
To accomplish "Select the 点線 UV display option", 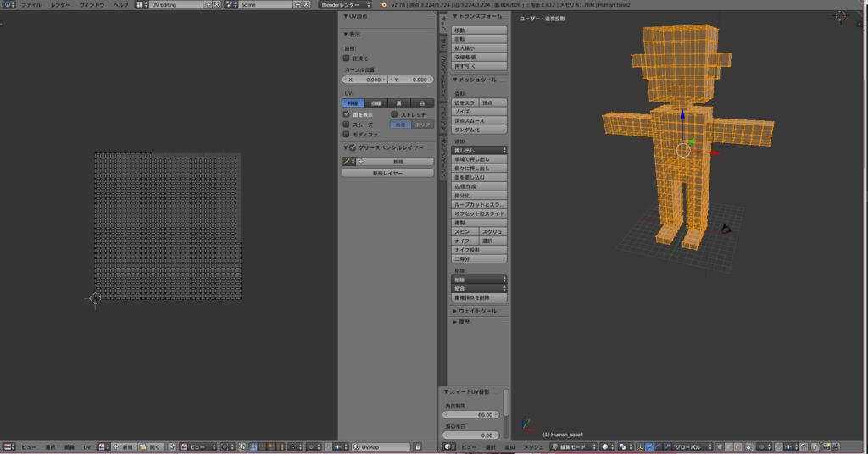I will click(376, 102).
